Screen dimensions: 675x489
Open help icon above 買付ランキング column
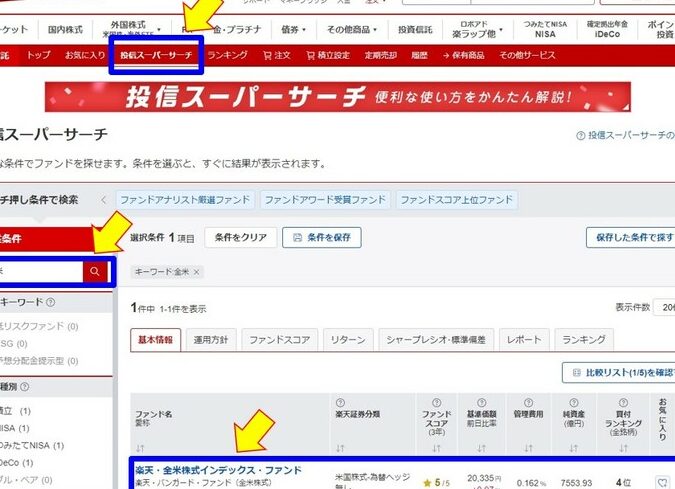click(x=623, y=402)
